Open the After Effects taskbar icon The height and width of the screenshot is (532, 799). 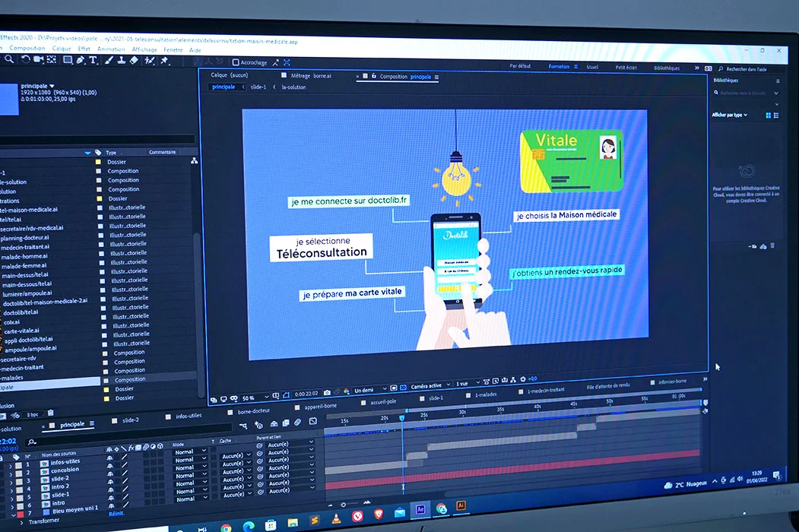[x=420, y=509]
